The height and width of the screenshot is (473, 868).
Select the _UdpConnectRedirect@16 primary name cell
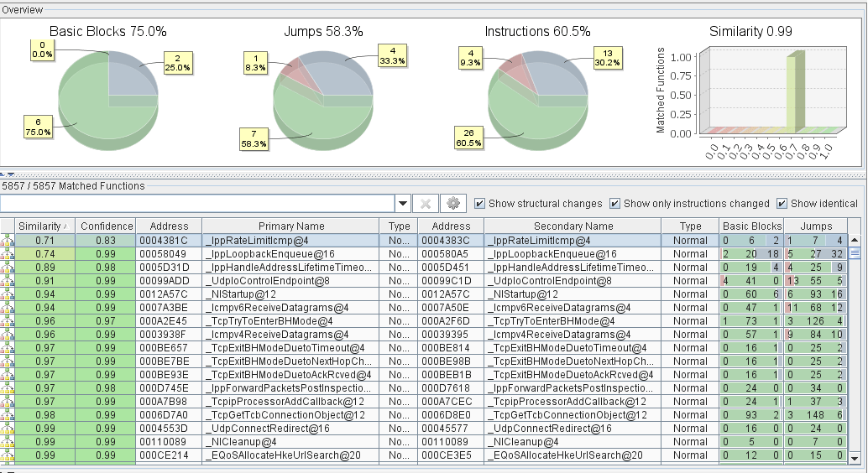point(290,429)
